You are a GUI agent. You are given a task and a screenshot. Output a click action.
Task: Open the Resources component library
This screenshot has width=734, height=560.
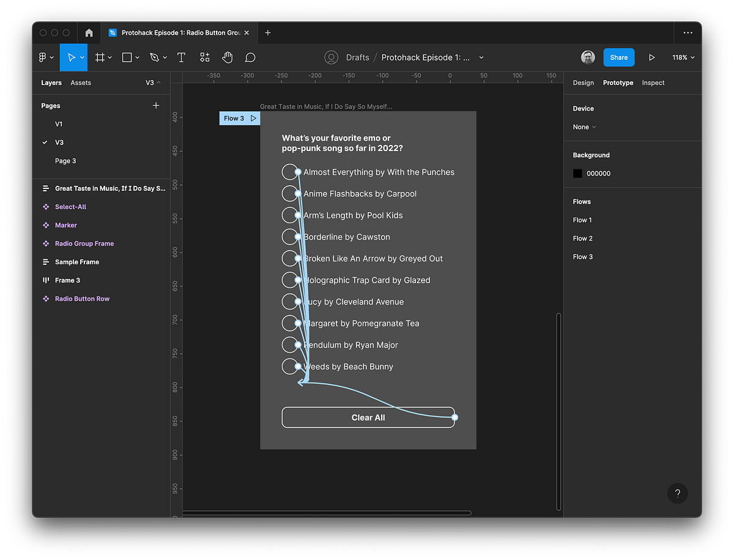click(x=204, y=57)
